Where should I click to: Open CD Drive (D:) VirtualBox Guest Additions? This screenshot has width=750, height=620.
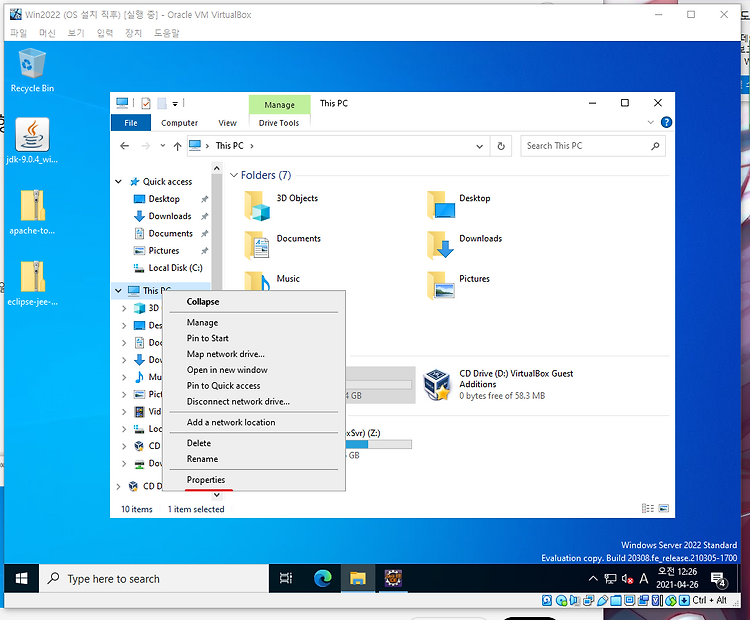498,385
